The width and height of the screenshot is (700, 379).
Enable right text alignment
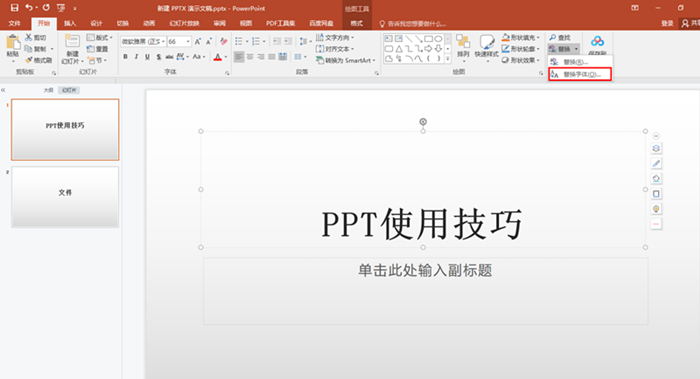(261, 57)
